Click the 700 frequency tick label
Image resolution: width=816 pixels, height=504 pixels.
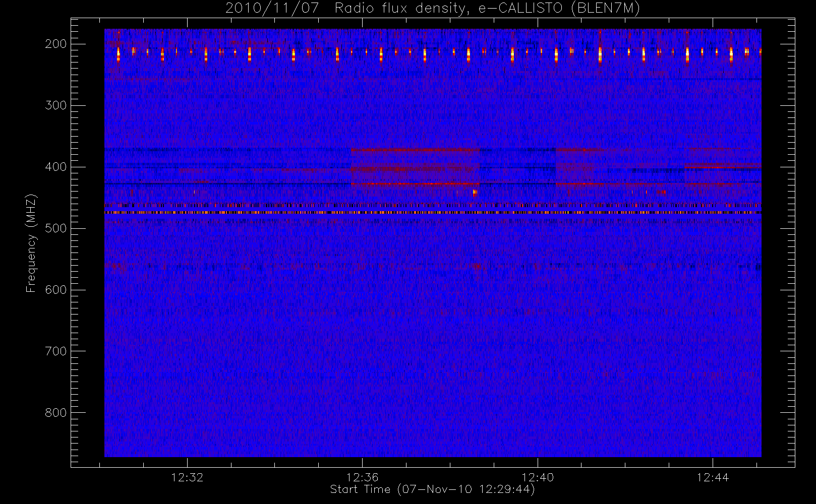pos(56,351)
